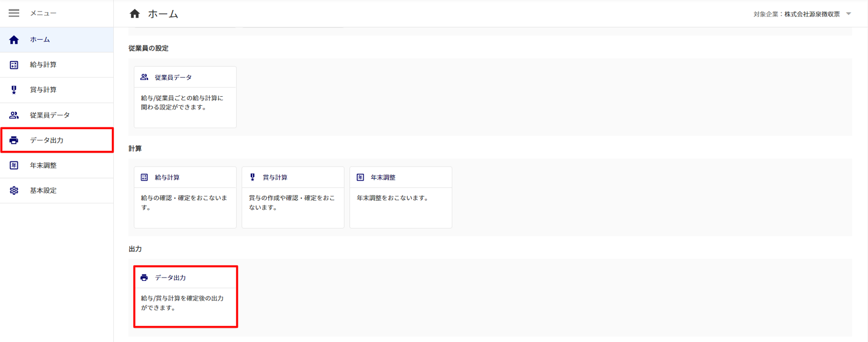Open the データ出力 card title

point(170,278)
